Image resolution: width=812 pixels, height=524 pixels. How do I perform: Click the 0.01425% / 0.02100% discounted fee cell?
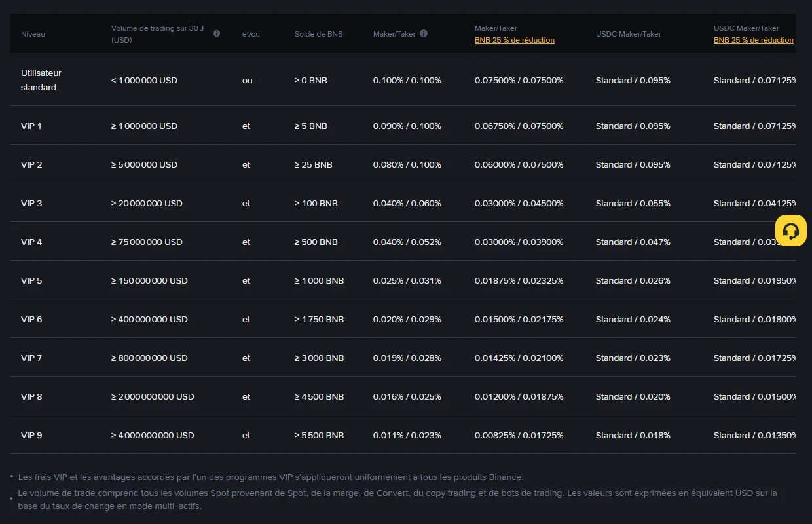(x=519, y=358)
